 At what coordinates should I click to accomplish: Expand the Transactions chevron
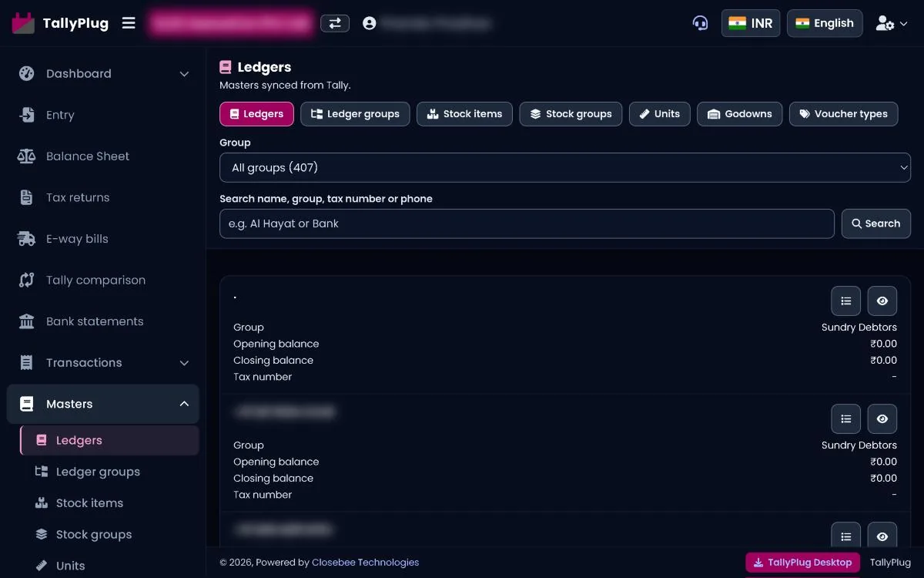pyautogui.click(x=184, y=363)
